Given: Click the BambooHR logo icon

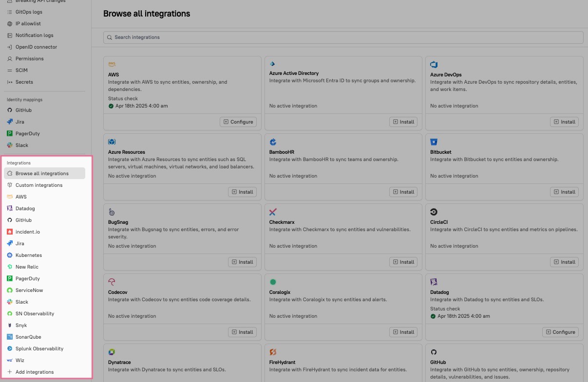Looking at the screenshot, I should (x=273, y=142).
